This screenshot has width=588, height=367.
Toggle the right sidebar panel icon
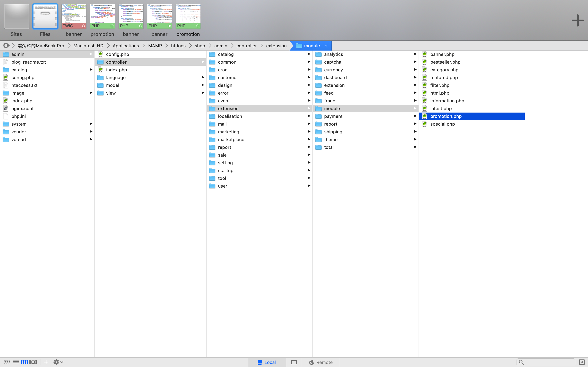581,362
